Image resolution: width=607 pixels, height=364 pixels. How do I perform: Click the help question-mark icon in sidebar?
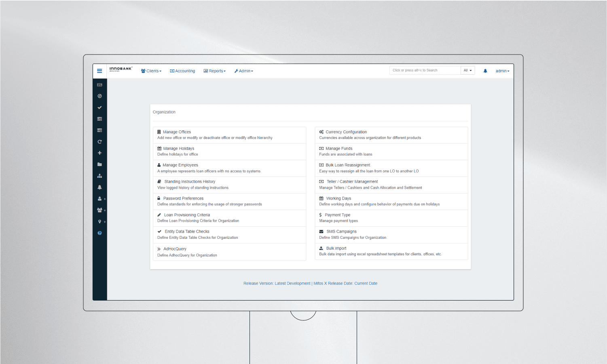(x=99, y=233)
